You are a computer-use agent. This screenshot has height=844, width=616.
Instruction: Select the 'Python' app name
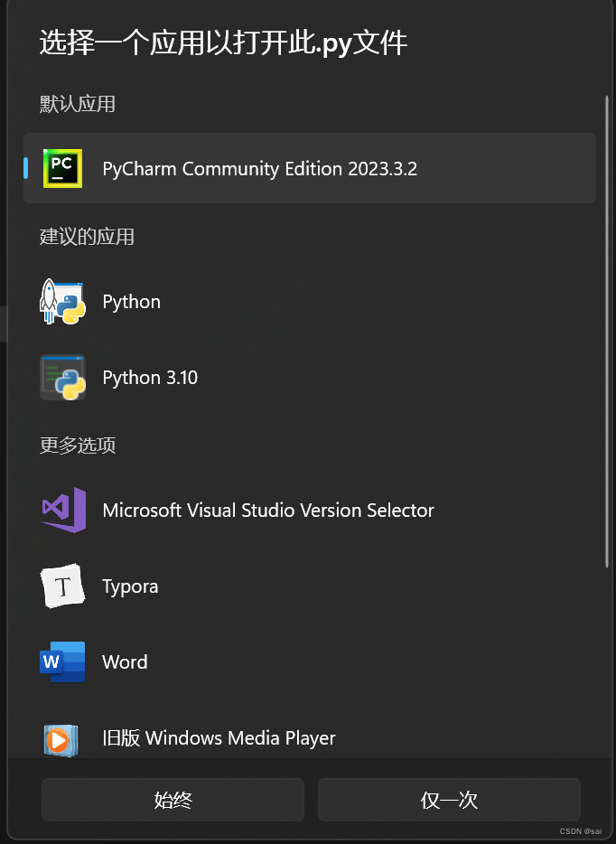[131, 302]
